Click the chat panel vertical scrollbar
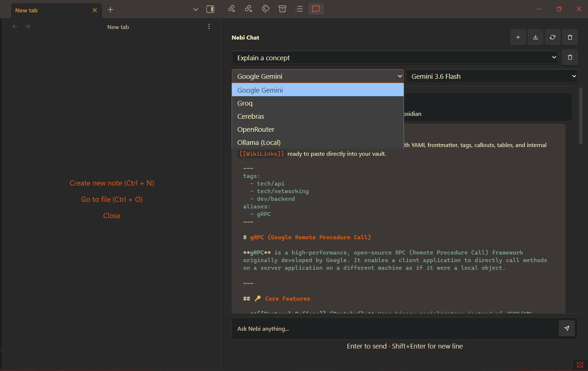The image size is (588, 371). tap(581, 116)
